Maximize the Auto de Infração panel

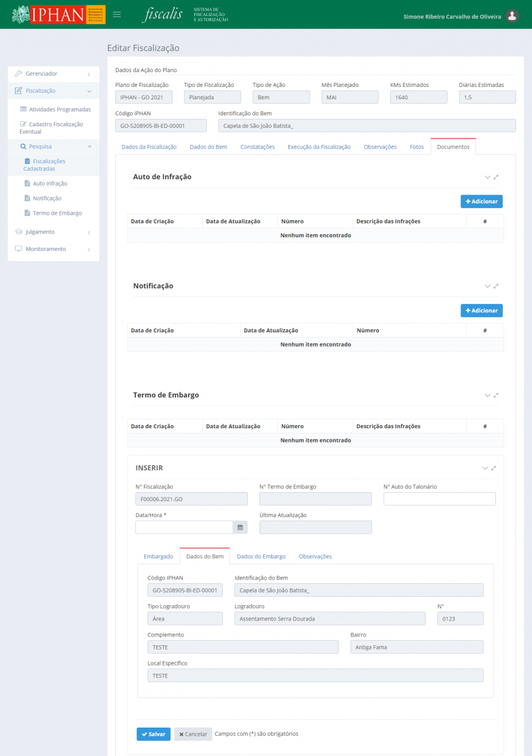point(496,177)
